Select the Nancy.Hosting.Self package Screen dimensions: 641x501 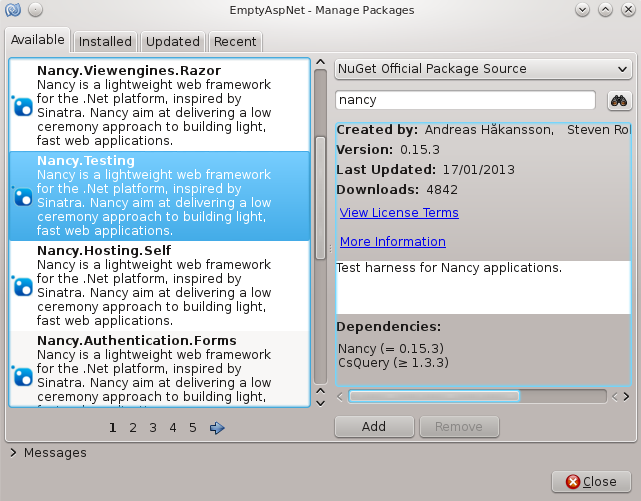pos(159,286)
